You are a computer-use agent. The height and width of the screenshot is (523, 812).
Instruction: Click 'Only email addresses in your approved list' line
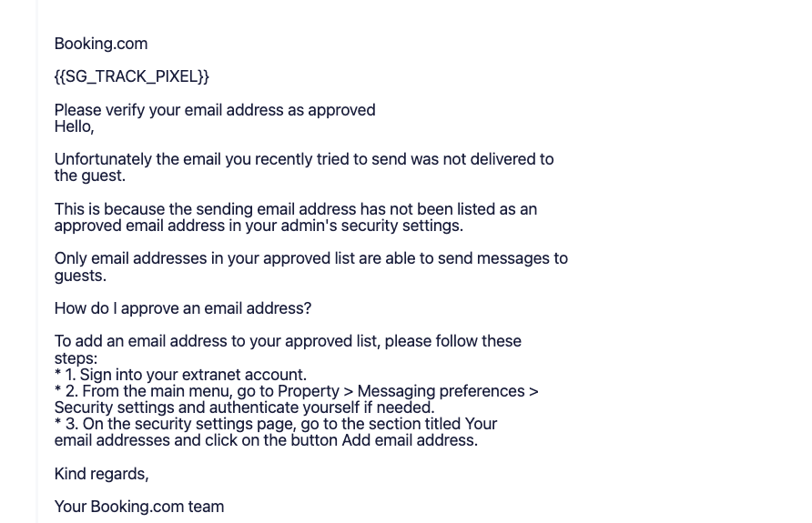click(311, 258)
